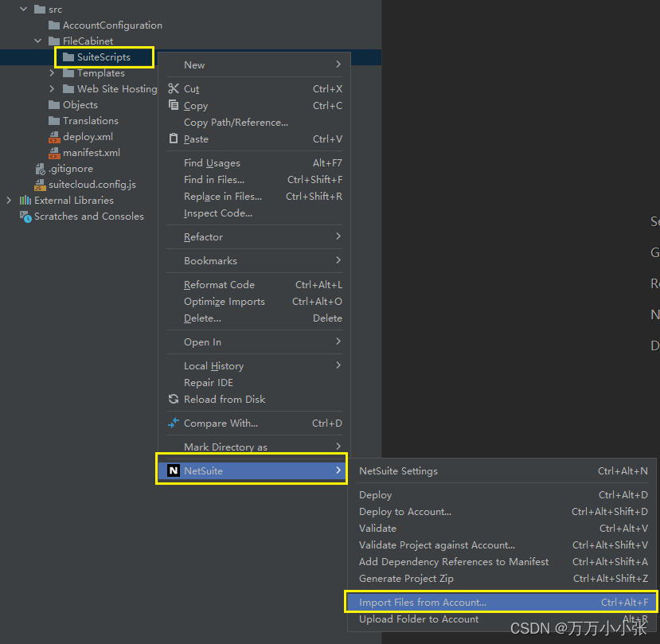Click the SuiteScripts folder icon
The height and width of the screenshot is (644, 660).
coord(68,57)
